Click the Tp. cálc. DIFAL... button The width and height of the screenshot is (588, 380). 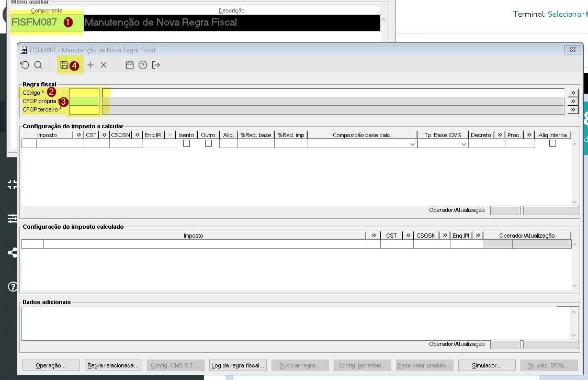pyautogui.click(x=549, y=365)
